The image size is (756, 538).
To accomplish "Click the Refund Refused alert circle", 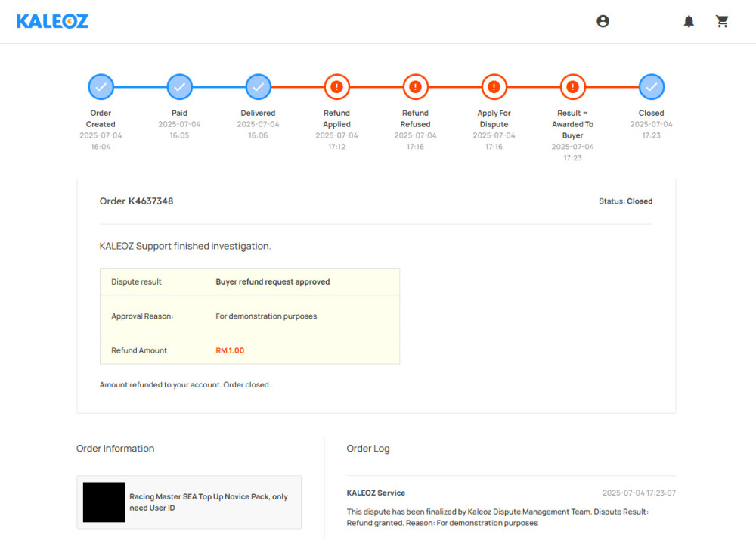I will pyautogui.click(x=415, y=87).
